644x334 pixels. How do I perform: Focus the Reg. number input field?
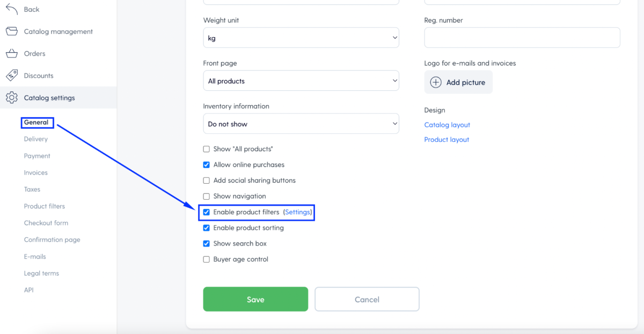click(522, 38)
